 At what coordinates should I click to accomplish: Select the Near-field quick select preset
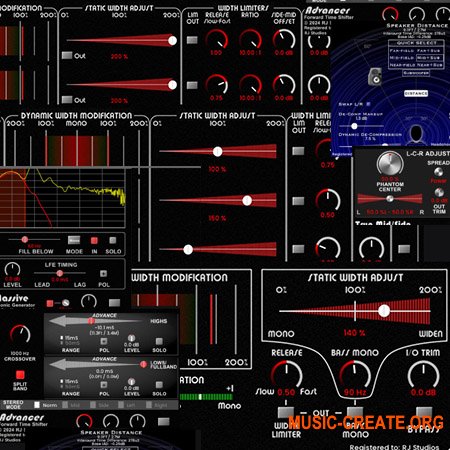click(402, 65)
